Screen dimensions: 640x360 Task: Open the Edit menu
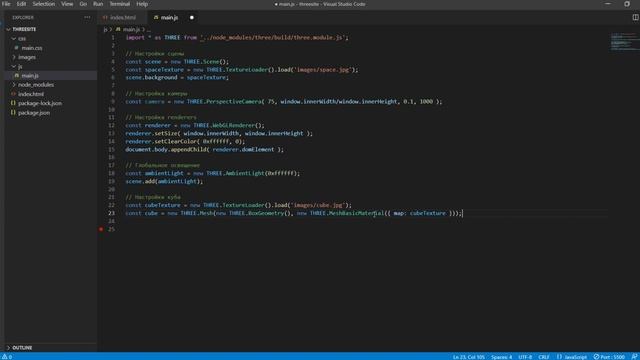21,4
